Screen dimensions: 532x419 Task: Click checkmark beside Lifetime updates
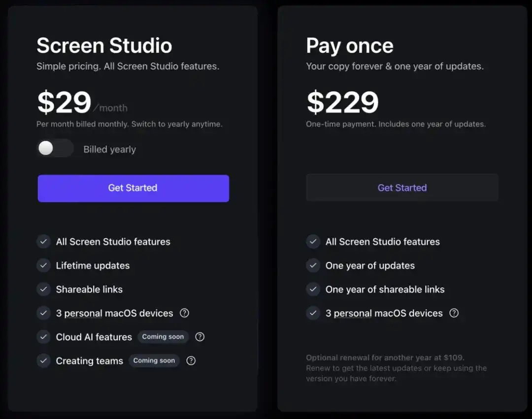[44, 265]
